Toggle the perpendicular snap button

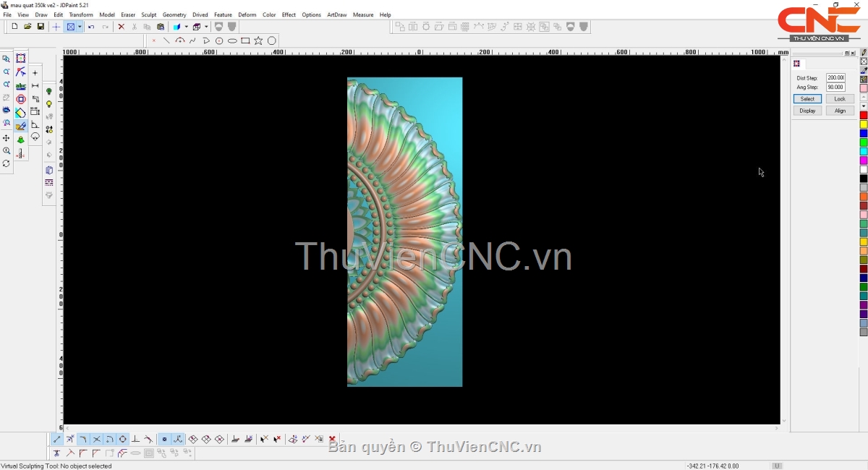coord(135,439)
